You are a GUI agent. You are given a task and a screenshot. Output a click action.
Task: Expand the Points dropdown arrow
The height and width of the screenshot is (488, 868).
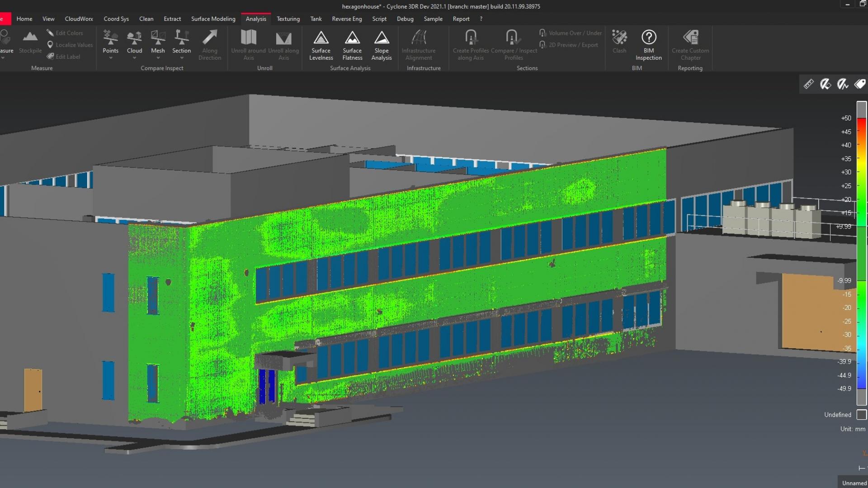(110, 58)
